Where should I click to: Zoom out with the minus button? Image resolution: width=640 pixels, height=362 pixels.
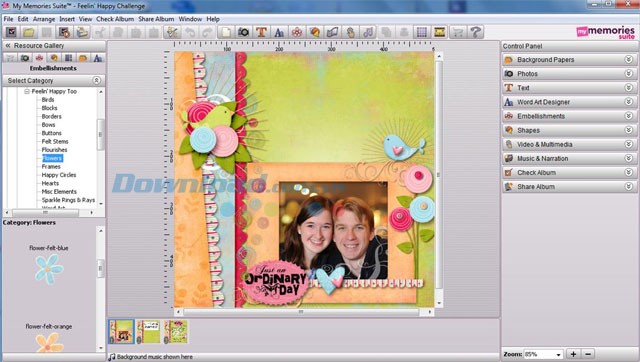click(x=588, y=354)
